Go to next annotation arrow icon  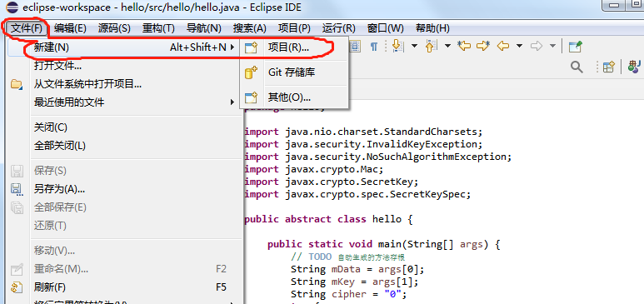(x=397, y=46)
